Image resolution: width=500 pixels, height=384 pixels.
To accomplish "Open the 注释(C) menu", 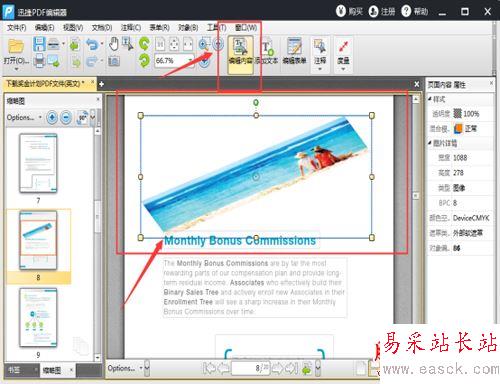I will coord(131,28).
